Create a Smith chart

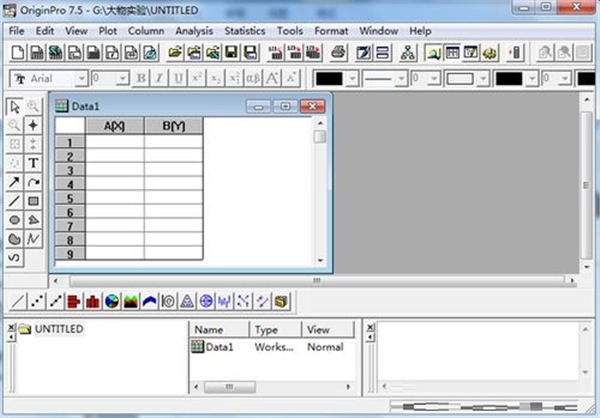[206, 302]
